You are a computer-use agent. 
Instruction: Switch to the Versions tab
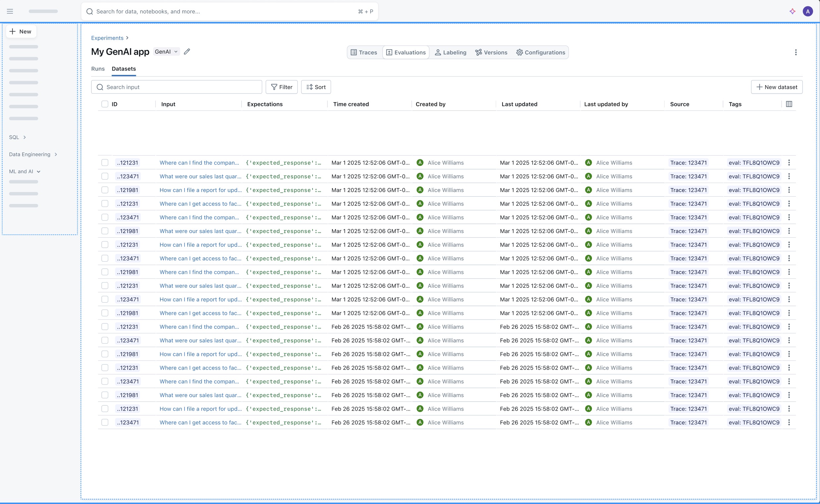click(491, 52)
